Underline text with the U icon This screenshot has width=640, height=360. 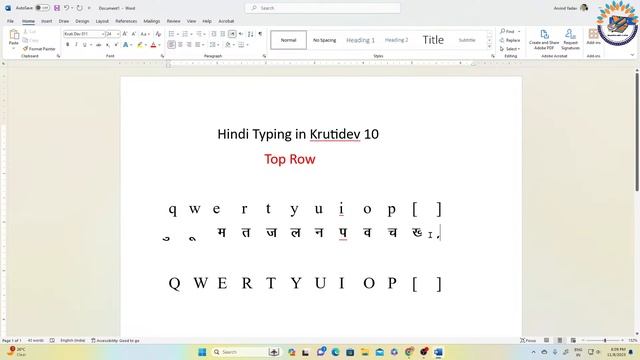(x=84, y=44)
